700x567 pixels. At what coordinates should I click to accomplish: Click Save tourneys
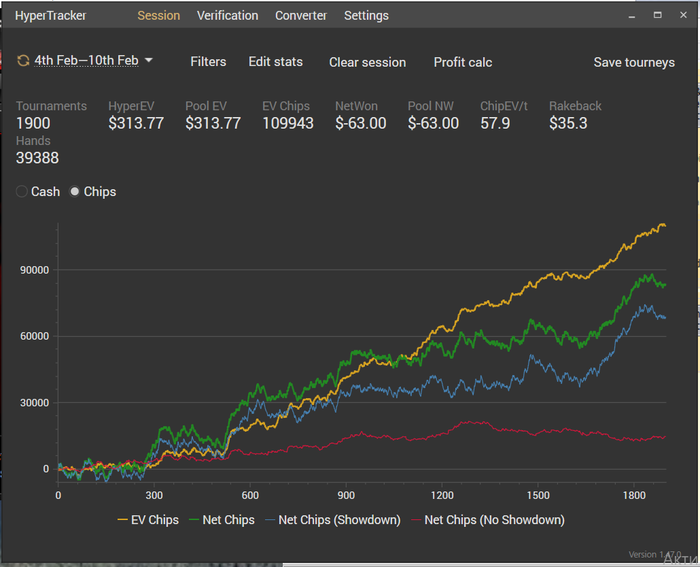click(634, 62)
